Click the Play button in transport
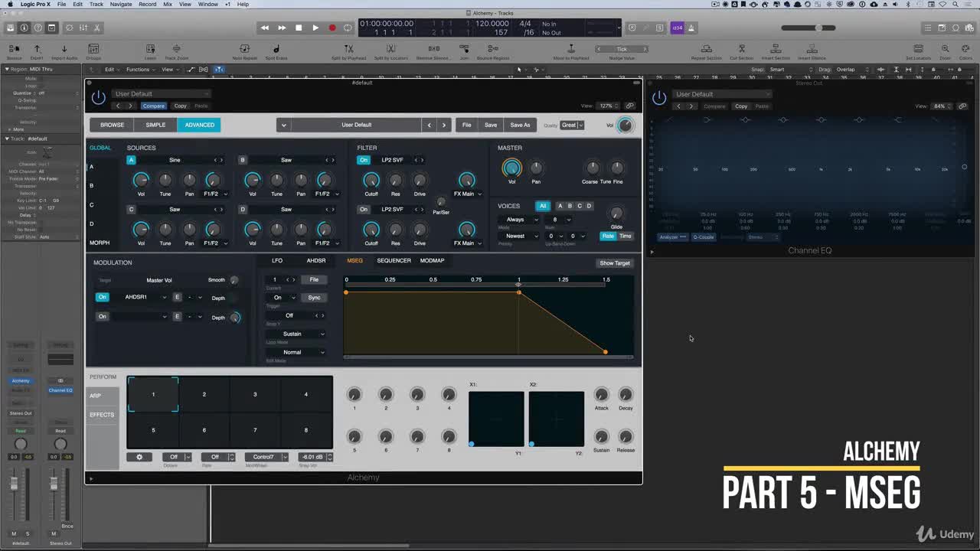 (x=315, y=28)
